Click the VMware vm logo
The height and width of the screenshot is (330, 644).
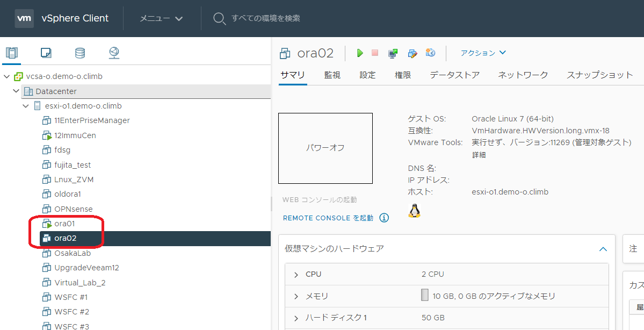point(24,18)
